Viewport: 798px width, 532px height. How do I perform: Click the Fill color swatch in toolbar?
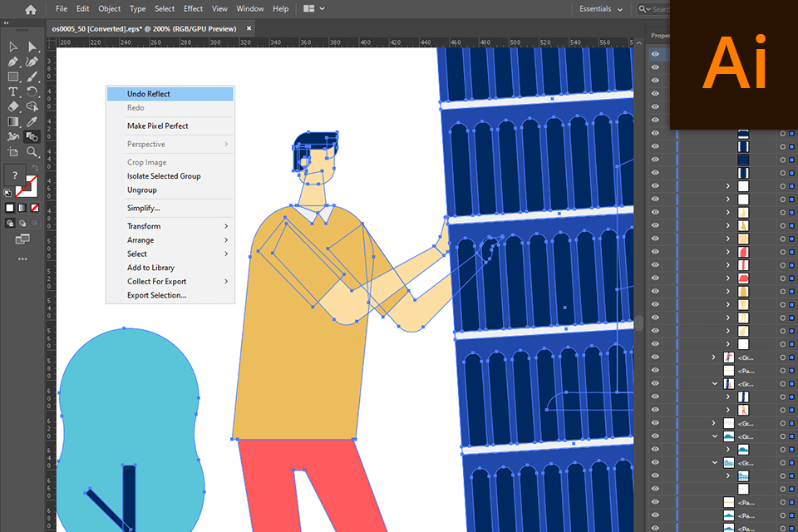[x=14, y=175]
